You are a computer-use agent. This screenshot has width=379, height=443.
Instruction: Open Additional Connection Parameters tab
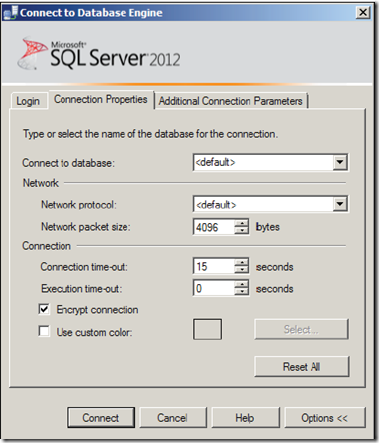[231, 101]
